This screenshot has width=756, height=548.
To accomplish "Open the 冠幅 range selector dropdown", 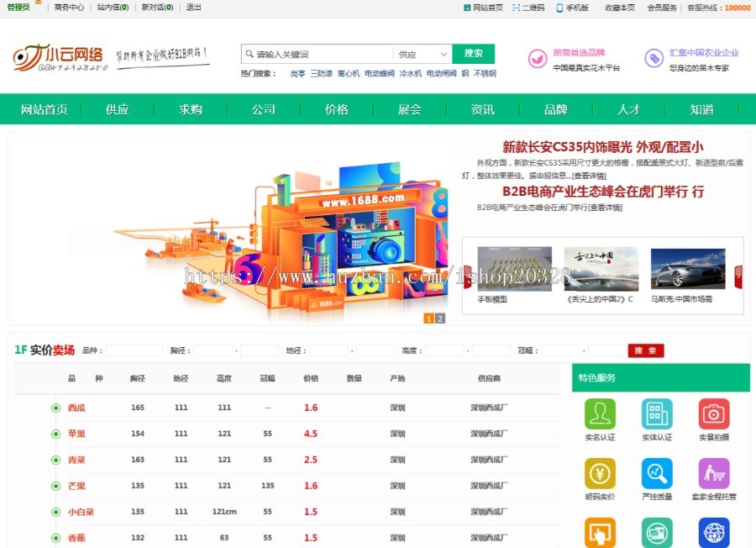I will [559, 351].
